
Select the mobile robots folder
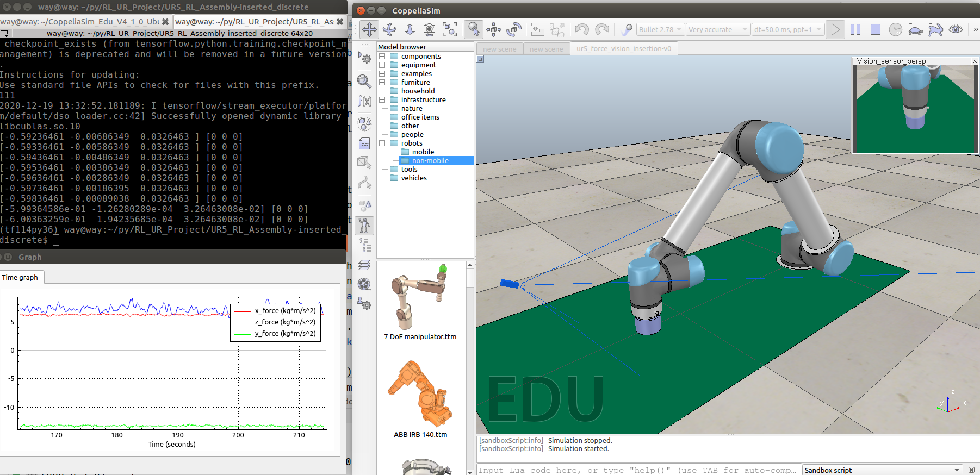[x=423, y=152]
